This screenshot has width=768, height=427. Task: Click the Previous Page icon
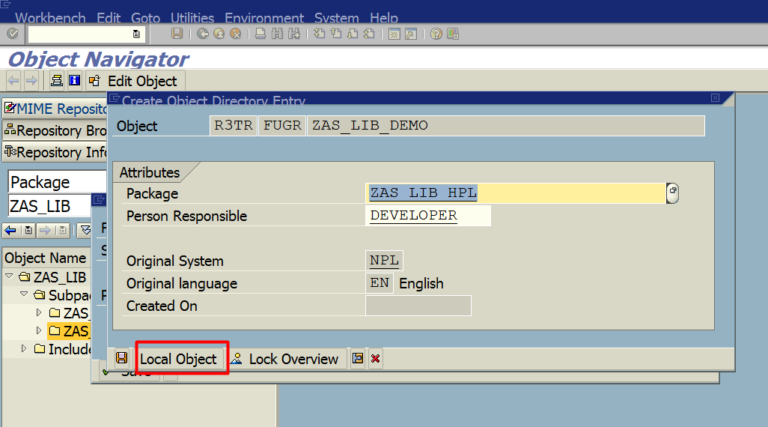pyautogui.click(x=336, y=34)
